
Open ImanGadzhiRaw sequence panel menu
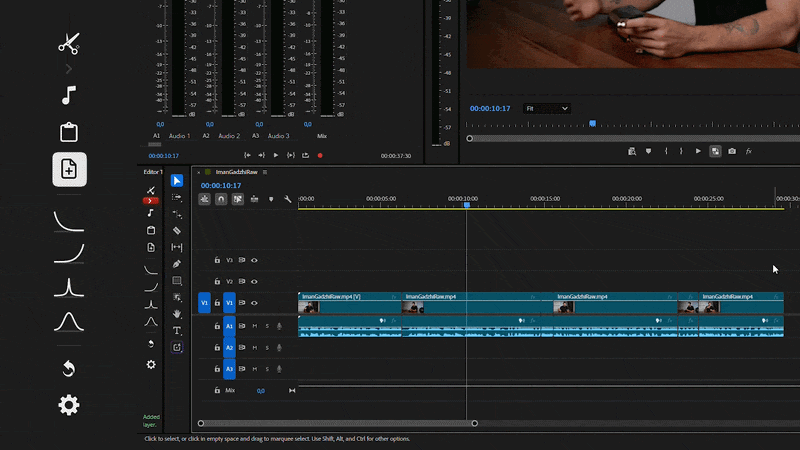(265, 172)
